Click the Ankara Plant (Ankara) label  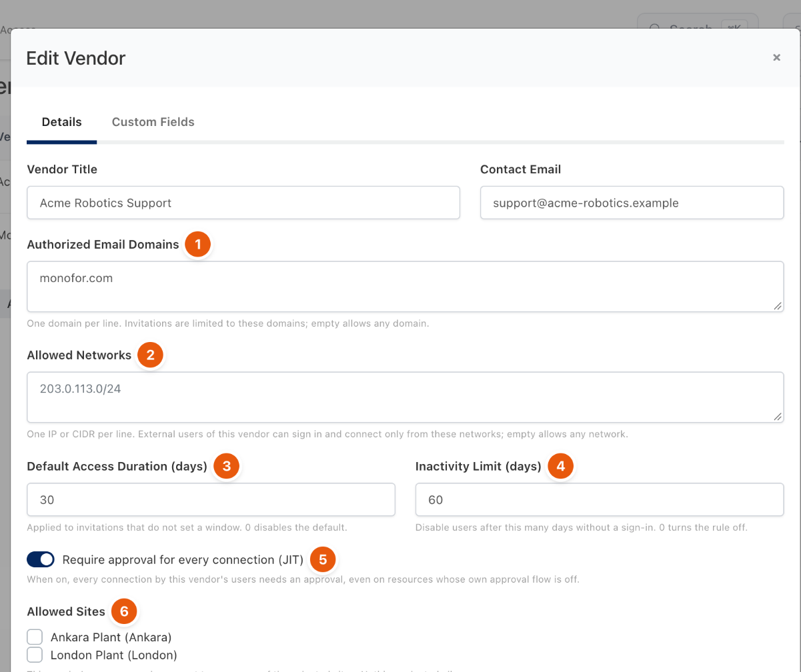click(x=111, y=637)
